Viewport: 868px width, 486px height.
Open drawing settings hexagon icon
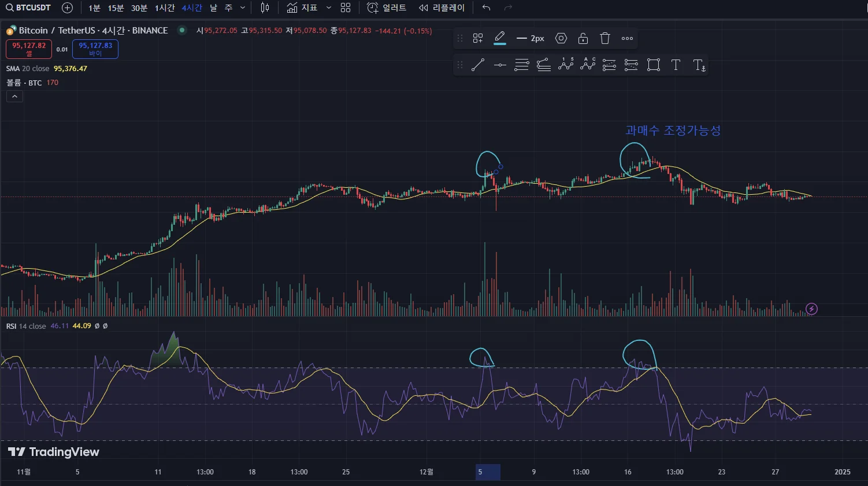pyautogui.click(x=561, y=39)
